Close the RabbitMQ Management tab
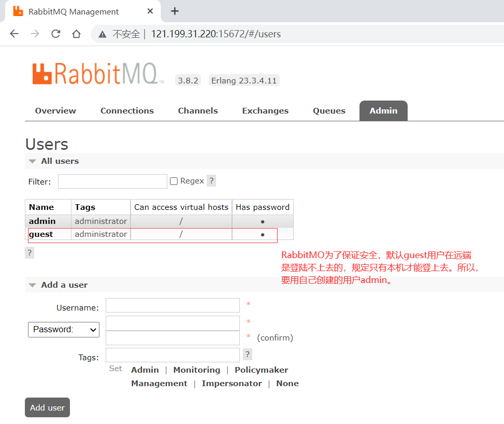 coord(150,11)
